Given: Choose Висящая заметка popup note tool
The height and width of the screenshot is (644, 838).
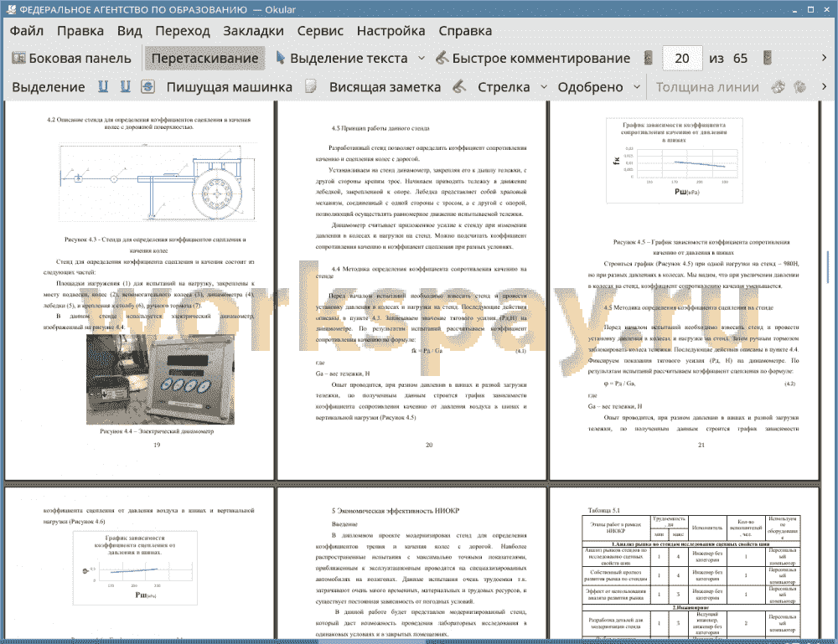Looking at the screenshot, I should coord(385,87).
